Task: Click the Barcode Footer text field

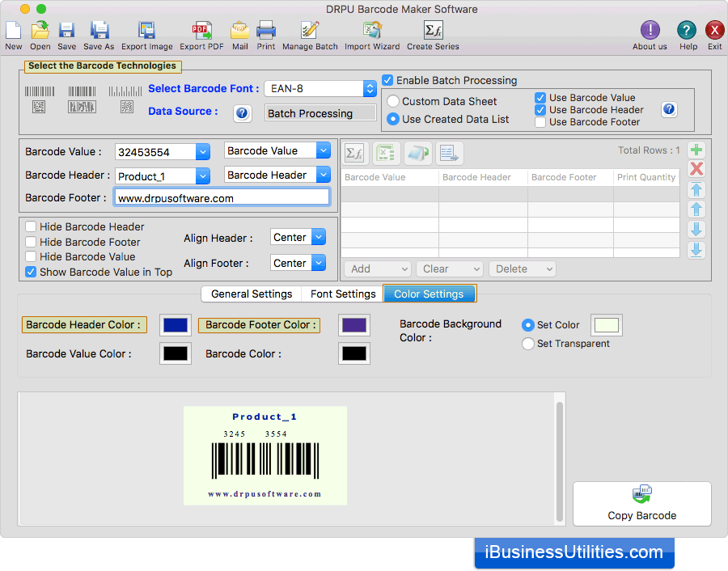Action: pos(222,198)
